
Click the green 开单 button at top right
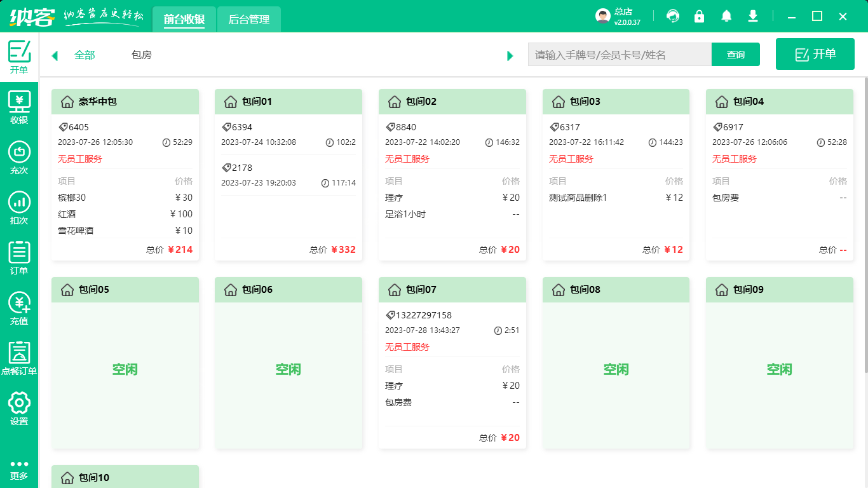tap(815, 54)
